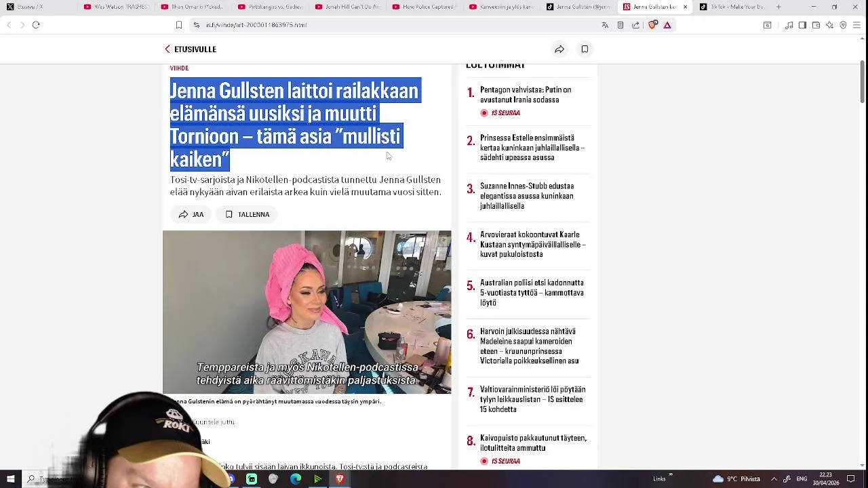The height and width of the screenshot is (488, 868).
Task: Open the Pirtakangas vs. Gadiev tab
Action: [269, 7]
